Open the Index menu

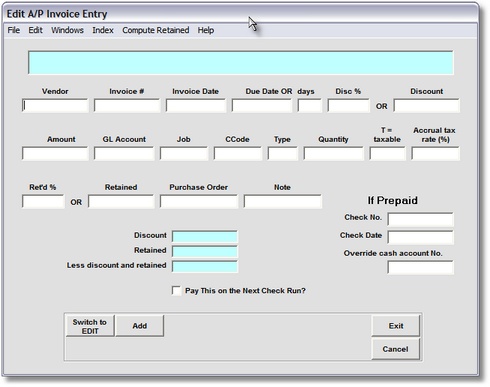(x=103, y=30)
